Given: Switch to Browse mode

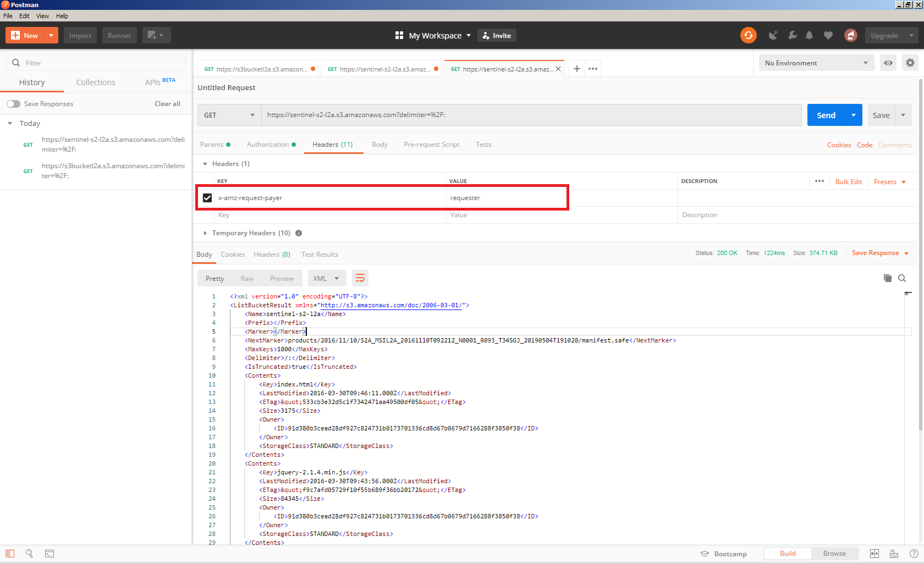Looking at the screenshot, I should [x=834, y=554].
